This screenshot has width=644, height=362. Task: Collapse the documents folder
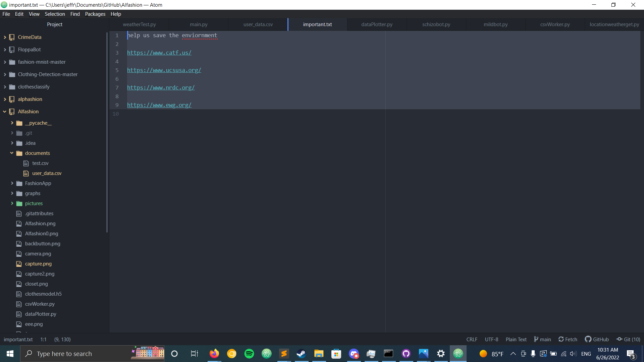(12, 153)
